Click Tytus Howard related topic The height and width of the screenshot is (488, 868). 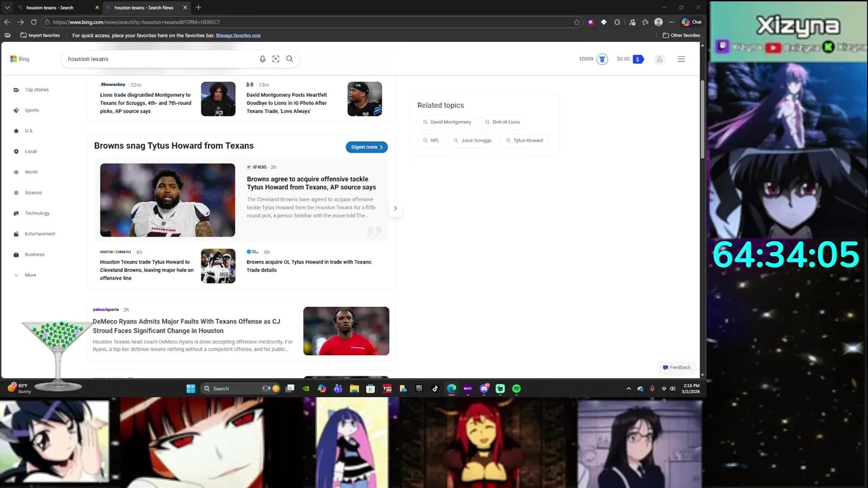(x=524, y=140)
